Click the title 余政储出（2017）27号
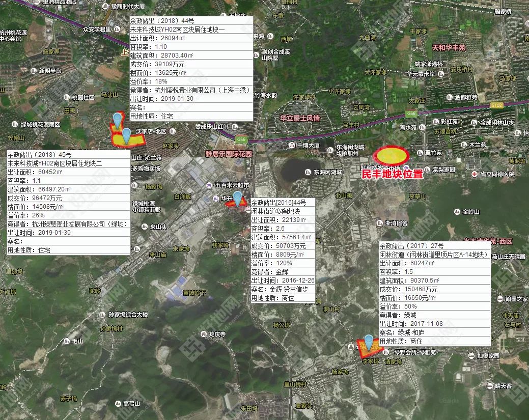529x420 pixels. coord(411,246)
